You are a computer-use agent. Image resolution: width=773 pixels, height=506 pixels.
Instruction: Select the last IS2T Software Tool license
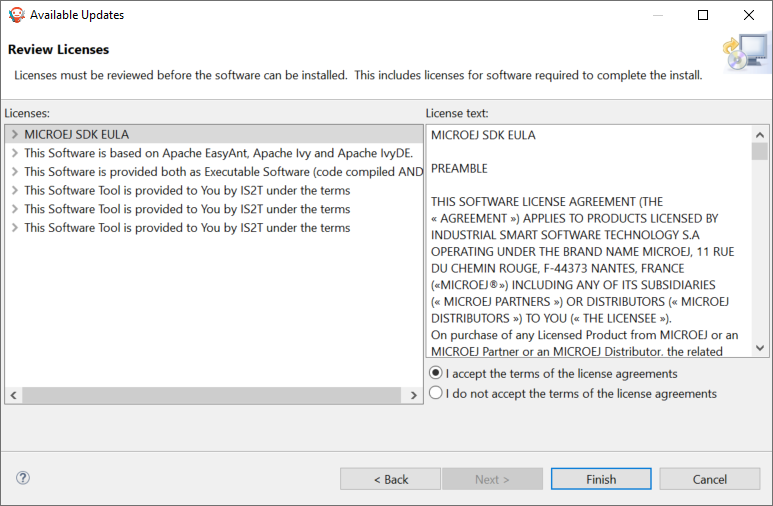[187, 228]
